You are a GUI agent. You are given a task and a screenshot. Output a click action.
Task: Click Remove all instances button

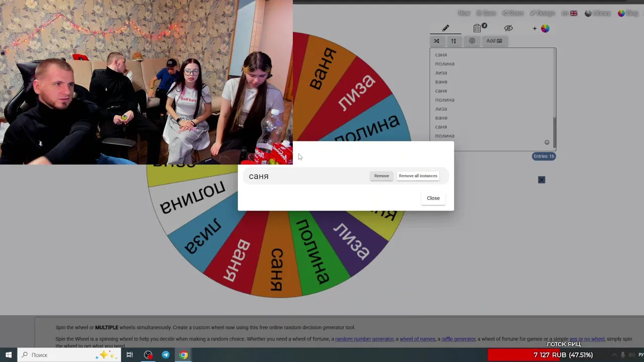coord(418,176)
